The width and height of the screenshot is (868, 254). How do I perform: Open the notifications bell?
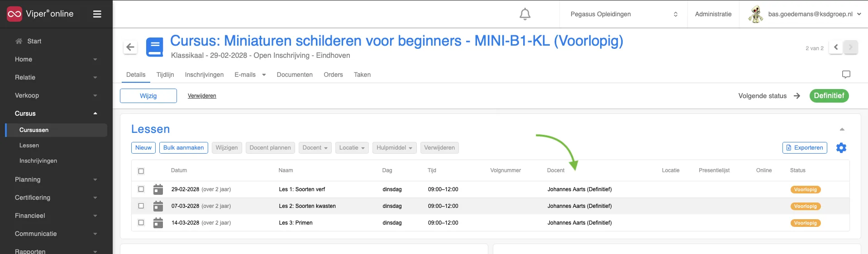click(525, 14)
